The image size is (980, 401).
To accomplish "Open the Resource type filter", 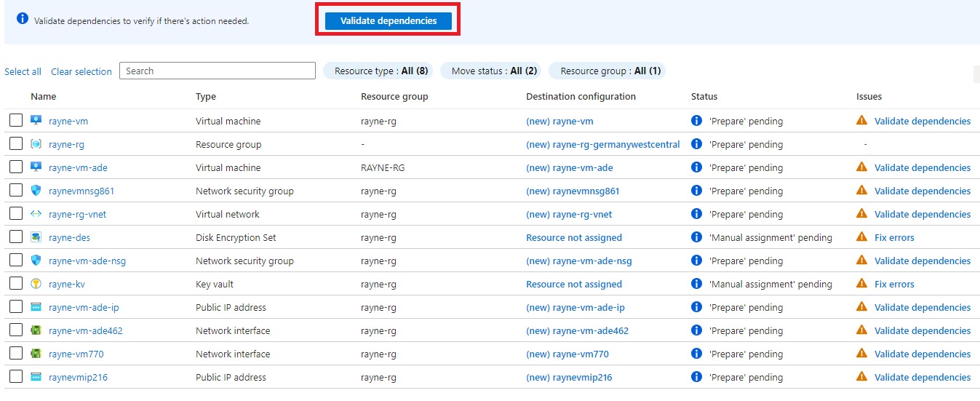I will (378, 71).
